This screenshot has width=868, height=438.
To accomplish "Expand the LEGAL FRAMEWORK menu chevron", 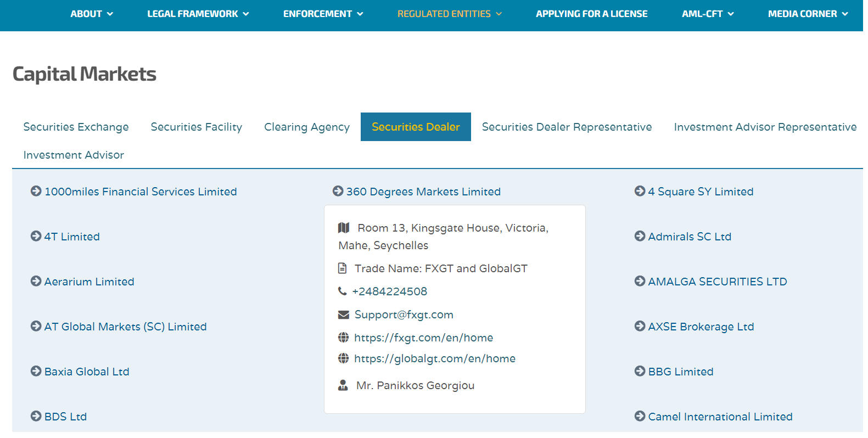I will pyautogui.click(x=246, y=14).
